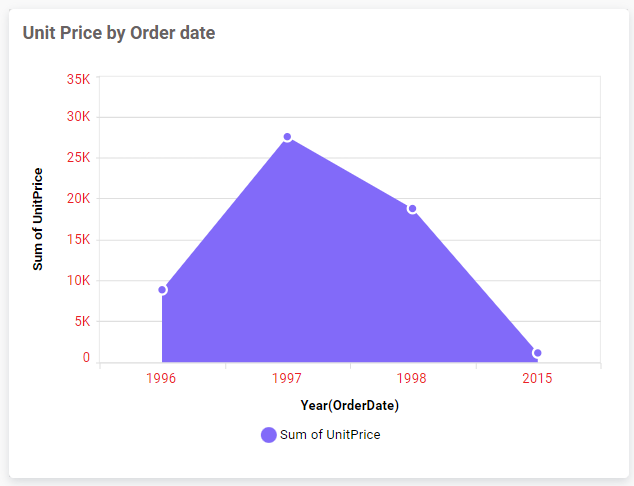Click the 25K y-axis label
This screenshot has height=486, width=634.
pos(78,157)
